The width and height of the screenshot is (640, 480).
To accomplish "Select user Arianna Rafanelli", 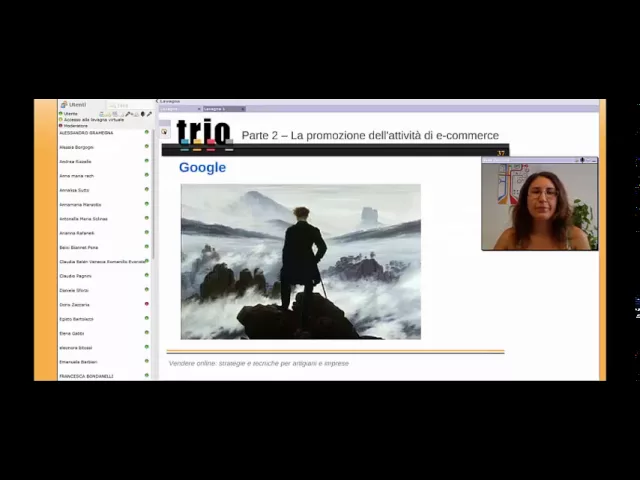I will (77, 233).
